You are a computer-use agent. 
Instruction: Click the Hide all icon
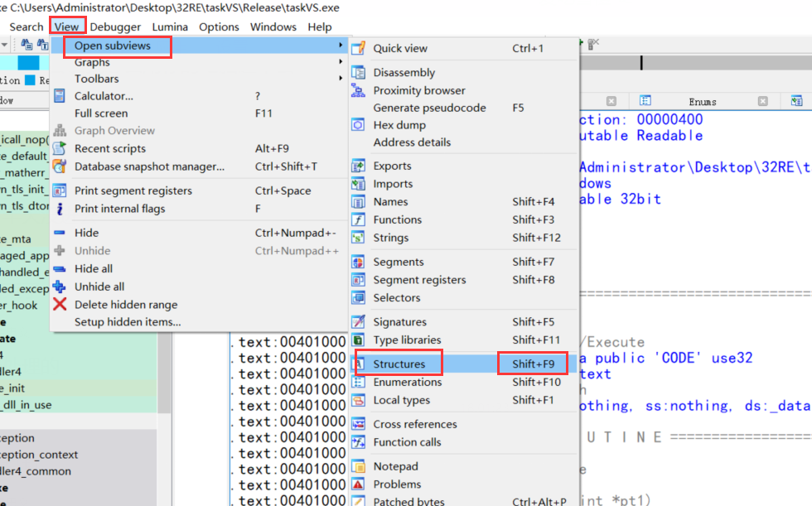60,268
